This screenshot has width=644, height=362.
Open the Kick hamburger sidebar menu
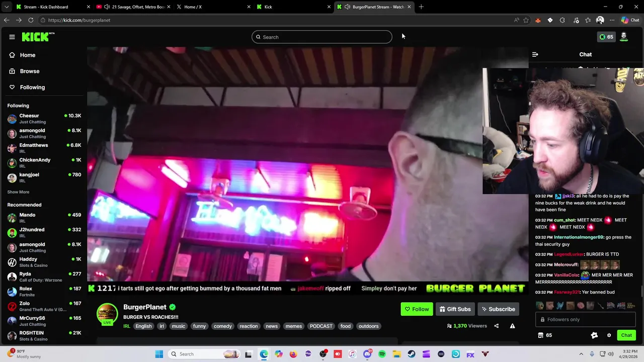click(x=12, y=37)
